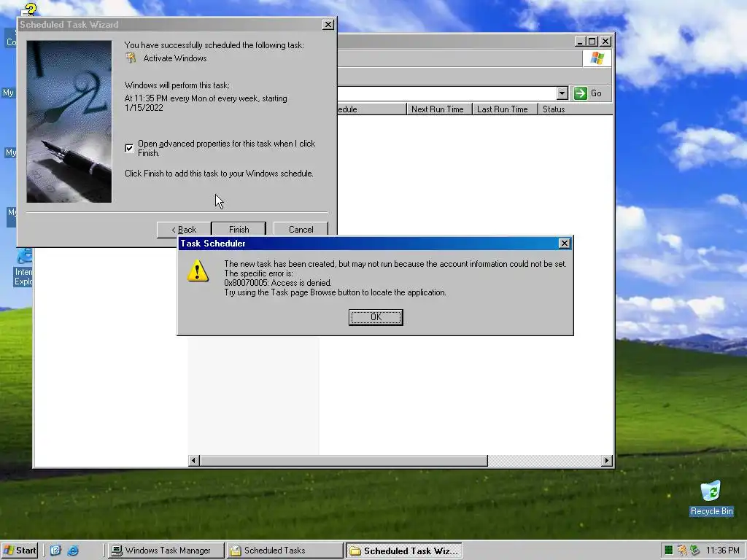Click Finish in the Scheduled Task Wizard
Image resolution: width=747 pixels, height=560 pixels.
coord(239,229)
